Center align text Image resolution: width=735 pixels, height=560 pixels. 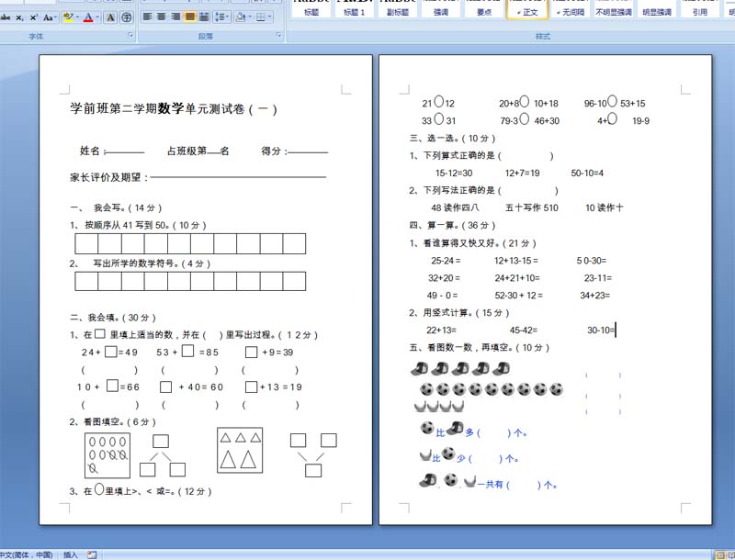point(162,17)
